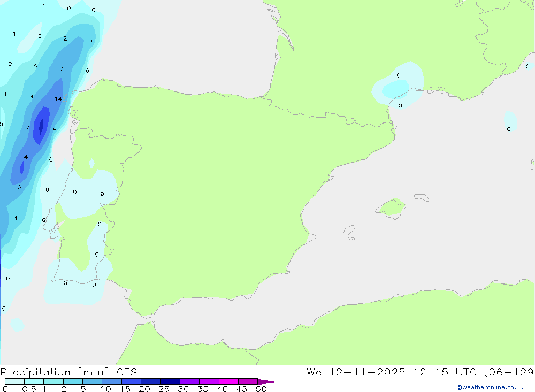Pick the 35 to 40 mm purple swatch
Screen dimensions: 535x392
[209, 381]
